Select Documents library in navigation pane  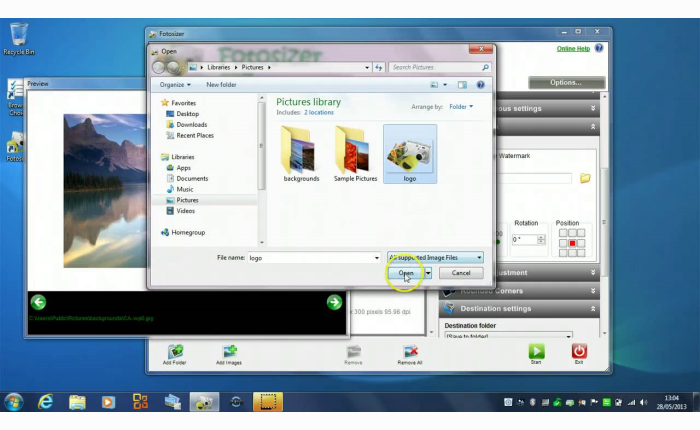coord(192,178)
